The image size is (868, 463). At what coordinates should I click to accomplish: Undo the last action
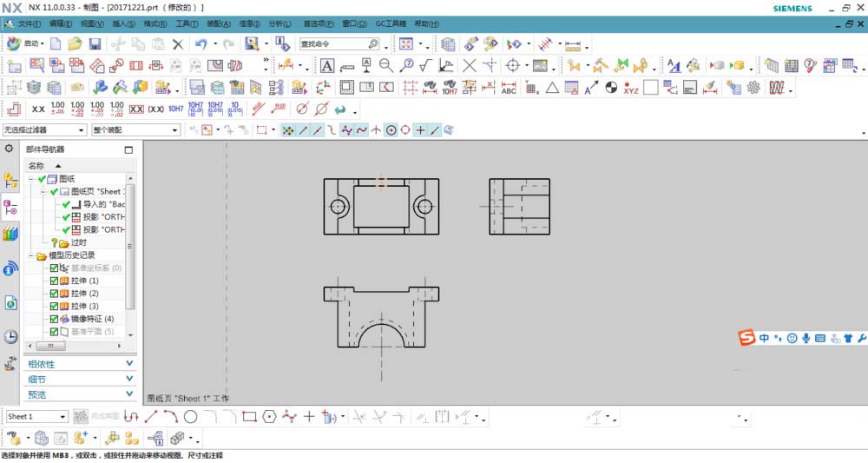pyautogui.click(x=201, y=43)
